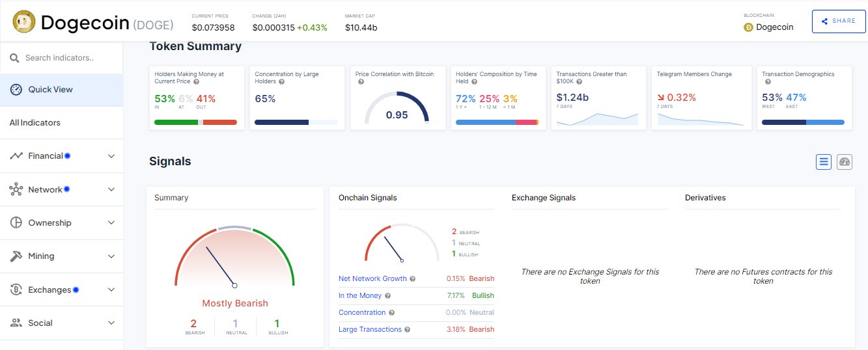Image resolution: width=868 pixels, height=350 pixels.
Task: Click the Transactions $1.24b sparkline chart
Action: (597, 118)
